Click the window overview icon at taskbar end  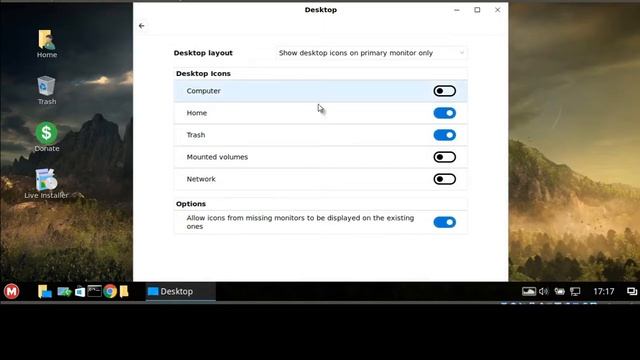632,291
